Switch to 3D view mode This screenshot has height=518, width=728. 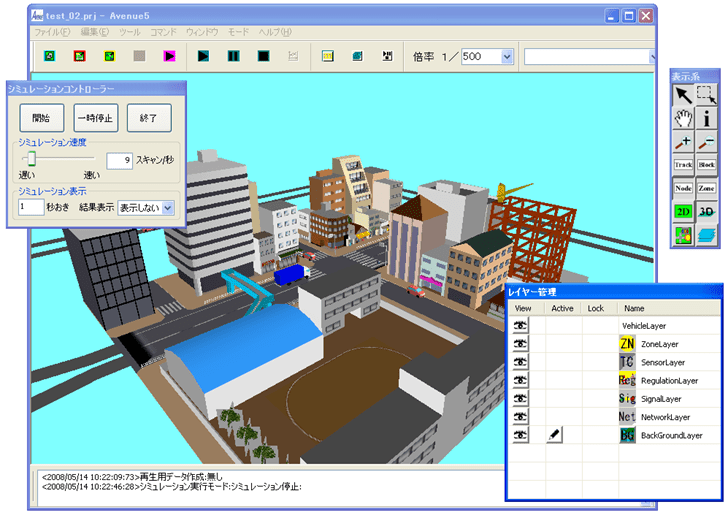click(706, 211)
